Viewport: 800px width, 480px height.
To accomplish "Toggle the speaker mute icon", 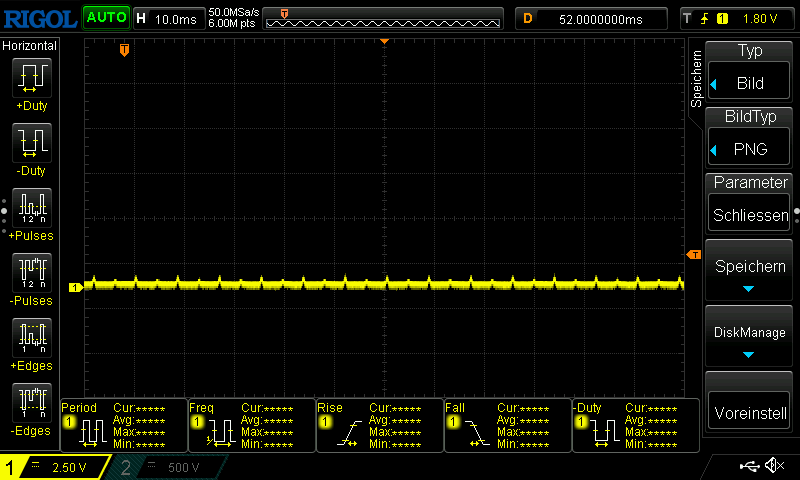I will tap(773, 466).
